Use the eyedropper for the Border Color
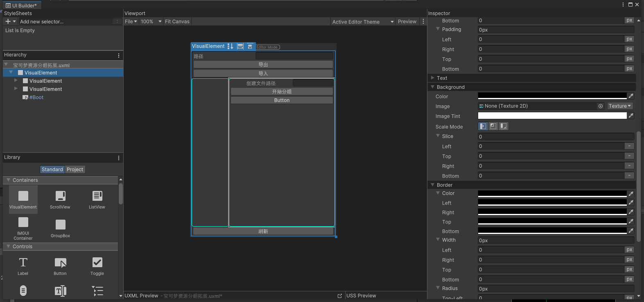 (x=631, y=193)
